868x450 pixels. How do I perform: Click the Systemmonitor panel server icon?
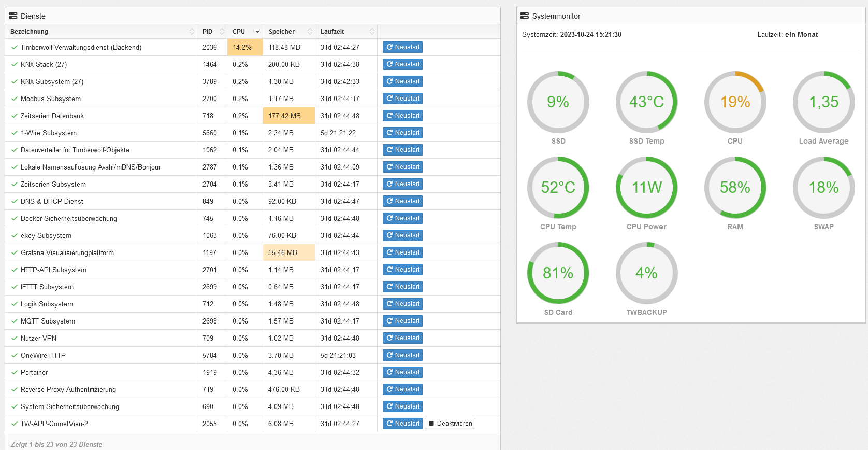[x=525, y=16]
